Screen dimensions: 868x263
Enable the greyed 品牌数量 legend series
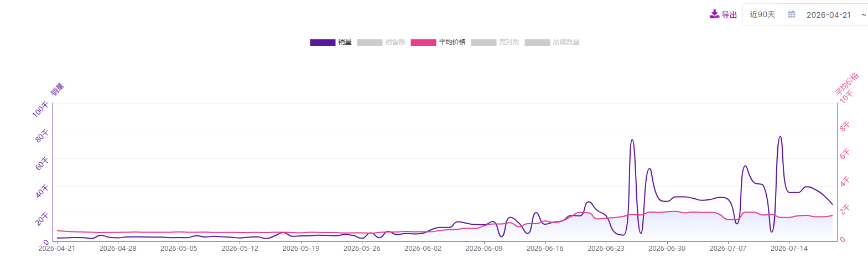coord(552,42)
